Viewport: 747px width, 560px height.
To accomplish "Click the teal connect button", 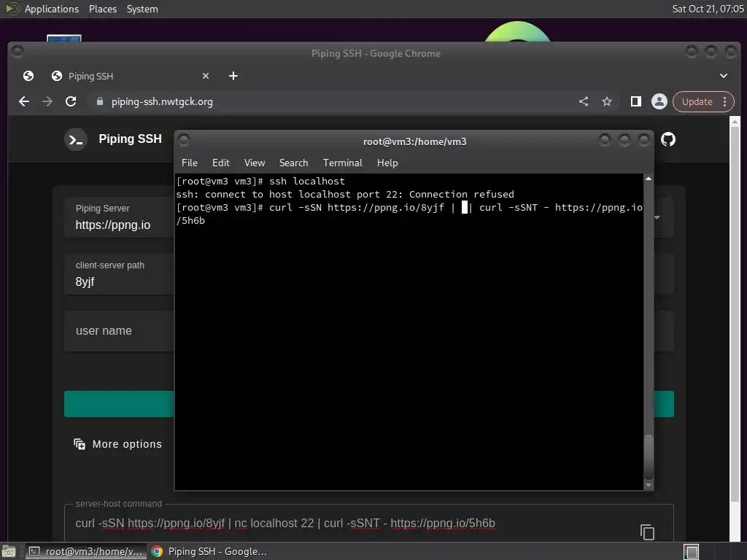I will pos(119,404).
